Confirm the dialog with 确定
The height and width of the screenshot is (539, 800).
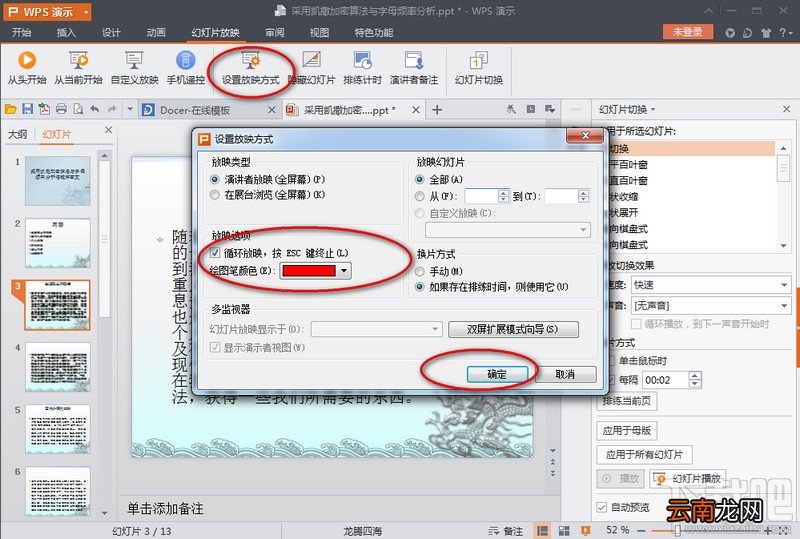[x=497, y=374]
